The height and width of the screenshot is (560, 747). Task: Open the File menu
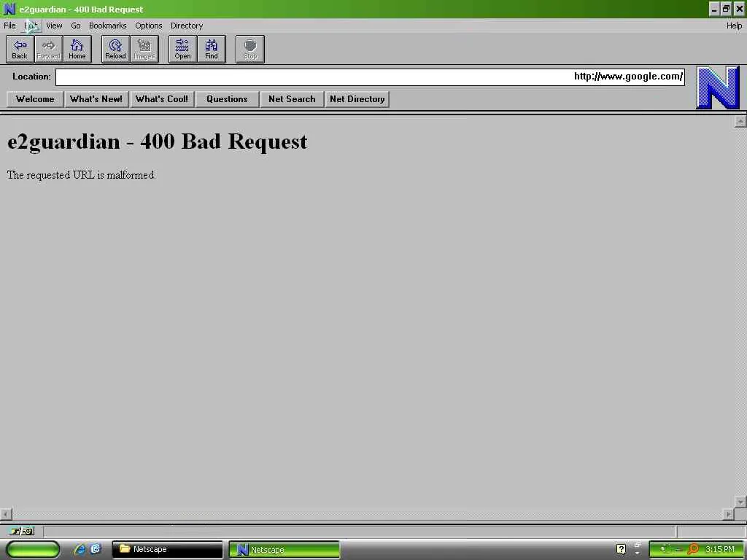click(9, 26)
